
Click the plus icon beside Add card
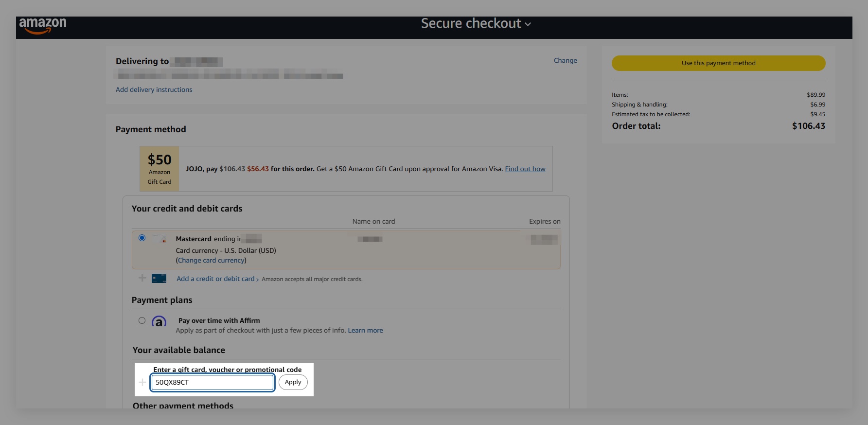point(142,278)
